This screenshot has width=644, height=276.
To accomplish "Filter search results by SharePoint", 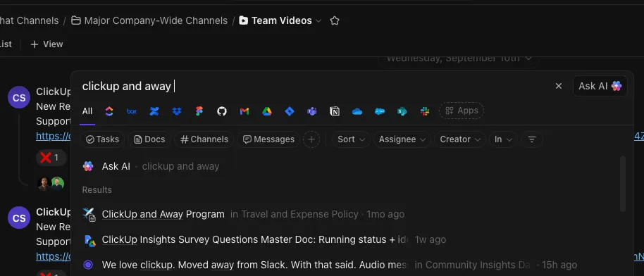I will coord(402,111).
